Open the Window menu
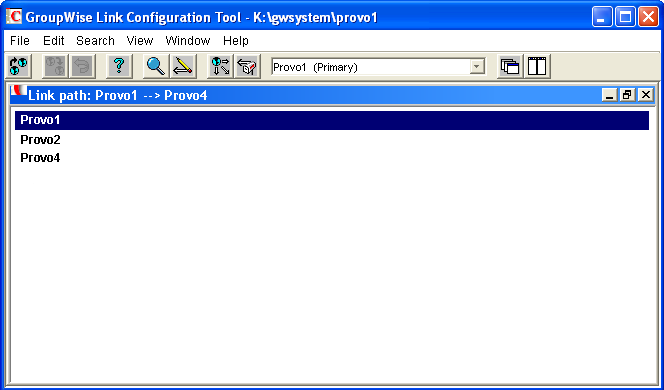Screen dimensions: 664x390 click(188, 41)
